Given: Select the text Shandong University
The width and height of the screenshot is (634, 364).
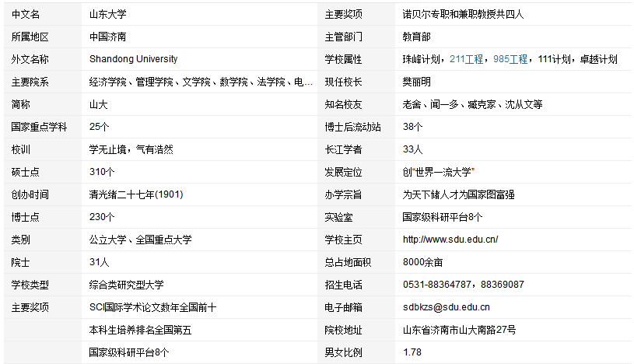Looking at the screenshot, I should pos(134,59).
